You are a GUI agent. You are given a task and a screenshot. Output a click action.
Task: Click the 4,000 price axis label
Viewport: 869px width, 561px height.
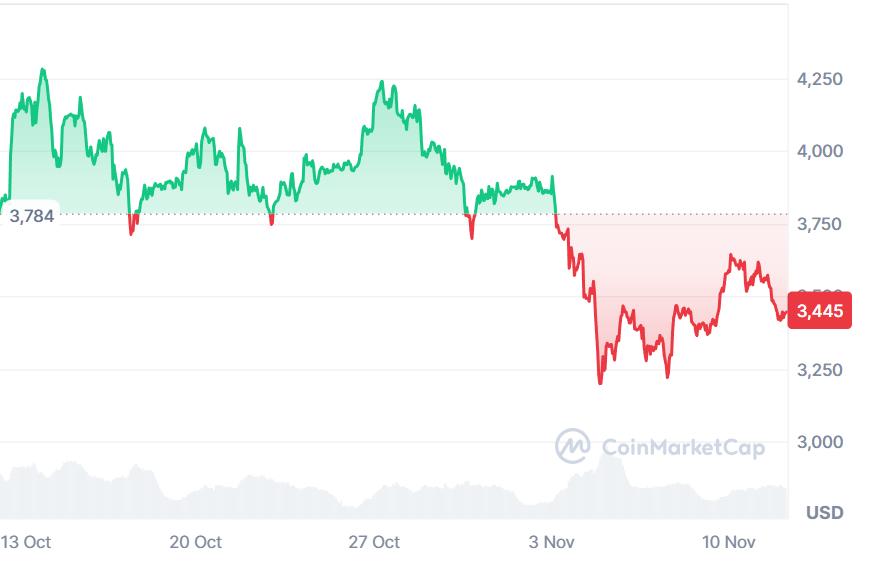820,151
